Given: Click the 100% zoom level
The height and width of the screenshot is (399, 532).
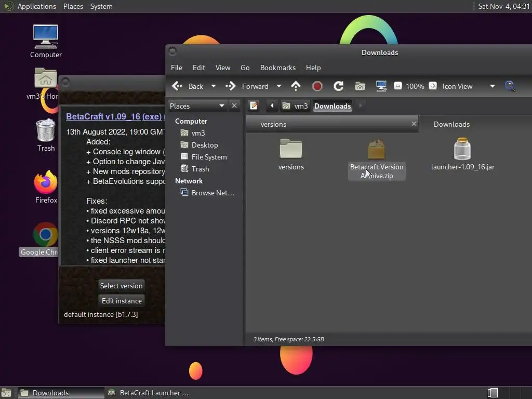Looking at the screenshot, I should [x=415, y=87].
